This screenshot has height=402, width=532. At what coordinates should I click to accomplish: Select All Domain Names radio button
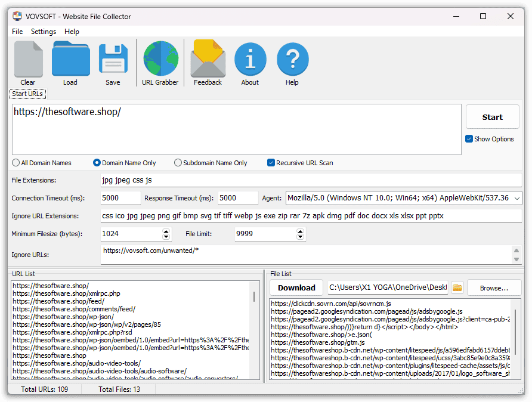pyautogui.click(x=16, y=163)
